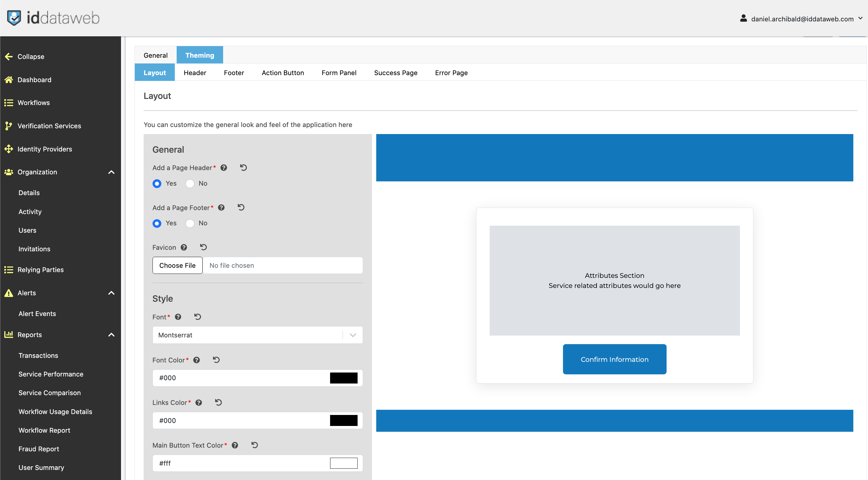The height and width of the screenshot is (480, 868).
Task: Select No for Add a Page Footer
Action: [x=190, y=223]
